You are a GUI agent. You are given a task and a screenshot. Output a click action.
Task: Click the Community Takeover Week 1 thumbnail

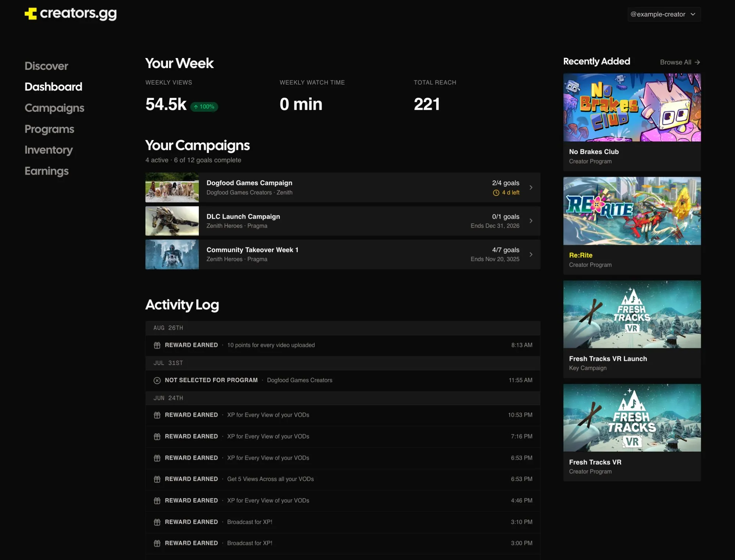(172, 254)
